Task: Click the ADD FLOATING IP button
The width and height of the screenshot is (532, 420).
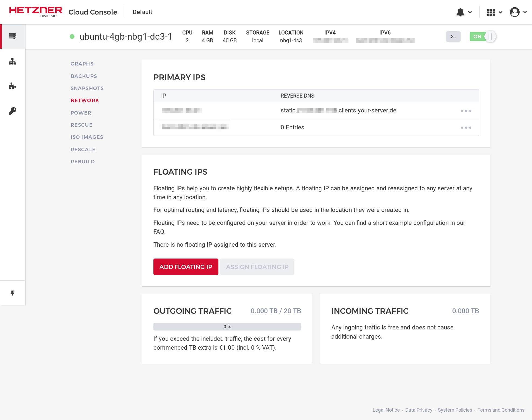Action: tap(186, 267)
